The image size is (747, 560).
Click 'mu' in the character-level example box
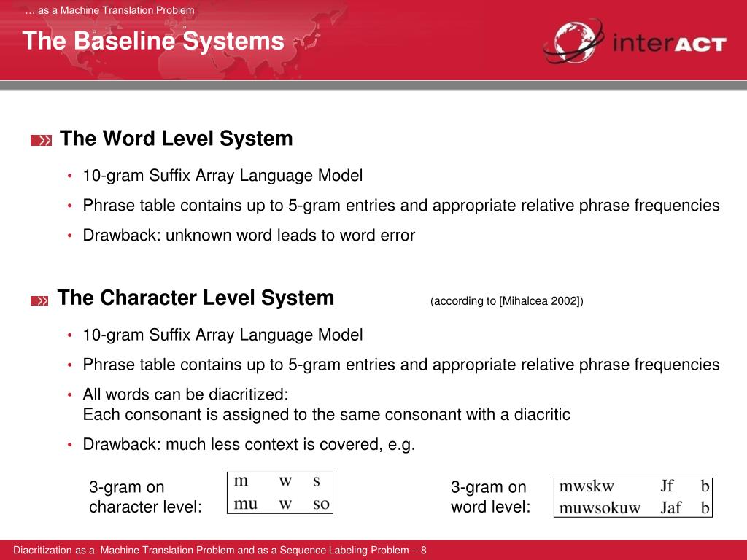[x=245, y=504]
